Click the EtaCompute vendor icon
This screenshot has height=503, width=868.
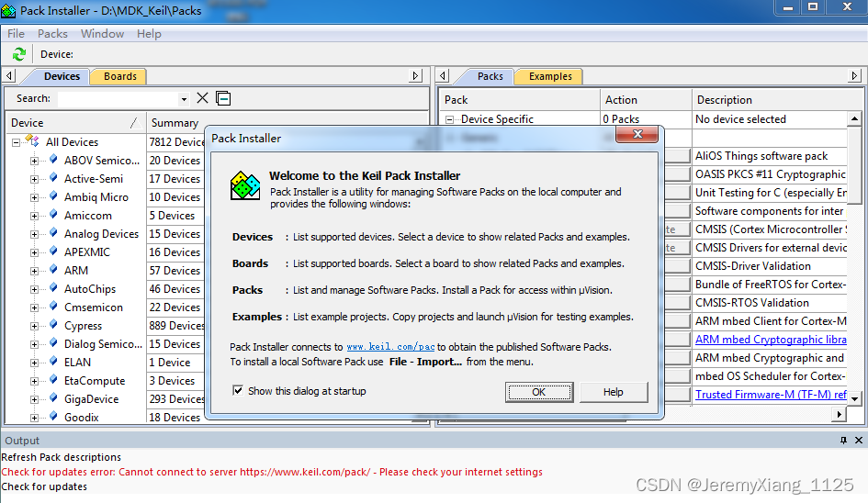tap(53, 380)
